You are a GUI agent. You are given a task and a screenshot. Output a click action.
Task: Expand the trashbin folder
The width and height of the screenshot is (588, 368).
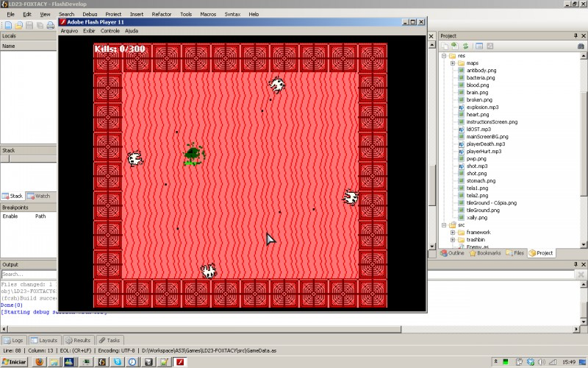[453, 240]
